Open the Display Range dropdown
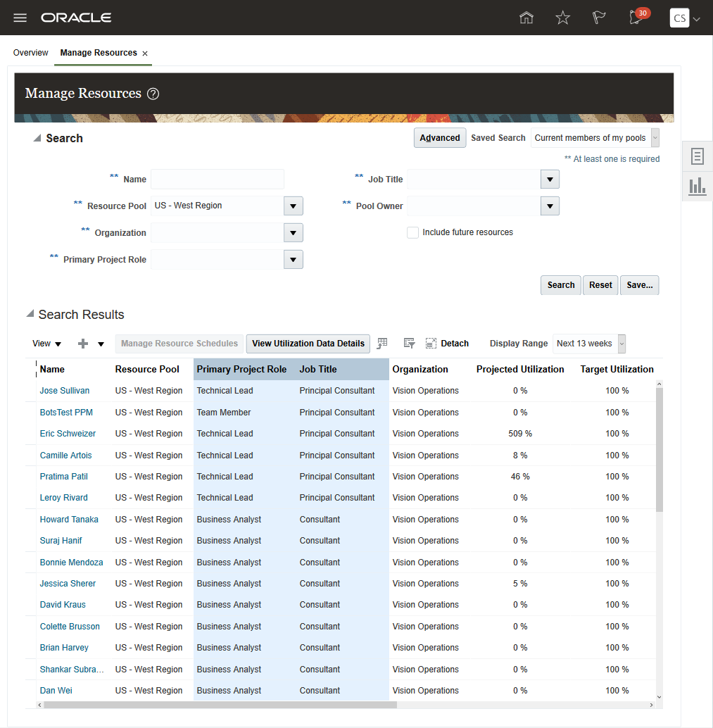This screenshot has width=713, height=728. [x=621, y=344]
